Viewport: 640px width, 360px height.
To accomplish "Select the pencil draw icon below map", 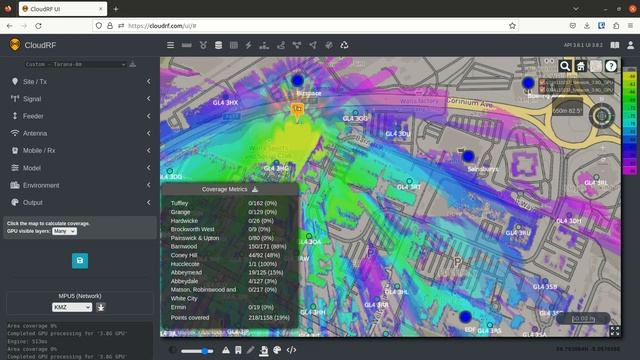I will (250, 350).
